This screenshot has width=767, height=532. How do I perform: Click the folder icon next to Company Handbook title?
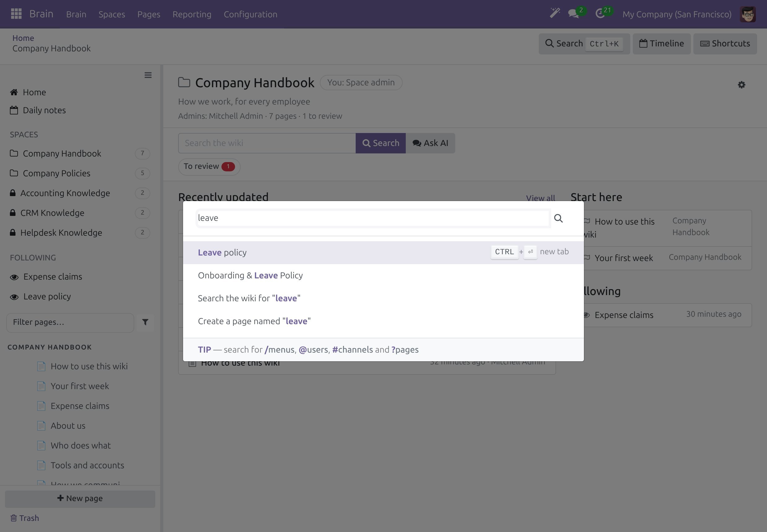point(184,82)
